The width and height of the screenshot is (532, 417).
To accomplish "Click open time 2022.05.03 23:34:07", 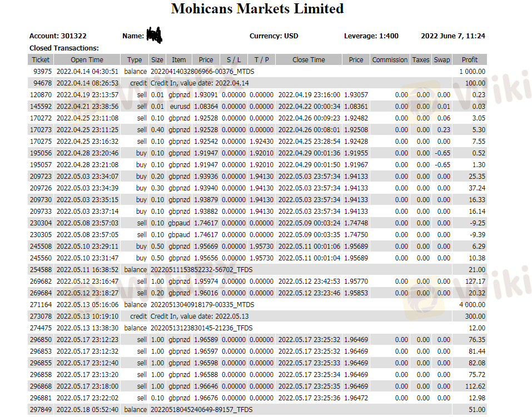I will 87,176.
